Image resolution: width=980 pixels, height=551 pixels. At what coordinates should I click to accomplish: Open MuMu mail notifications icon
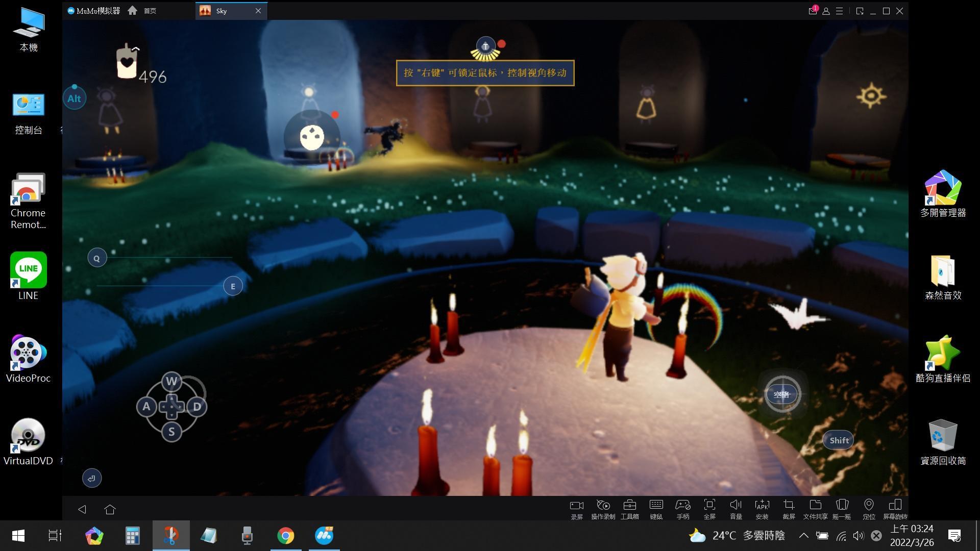pyautogui.click(x=813, y=11)
